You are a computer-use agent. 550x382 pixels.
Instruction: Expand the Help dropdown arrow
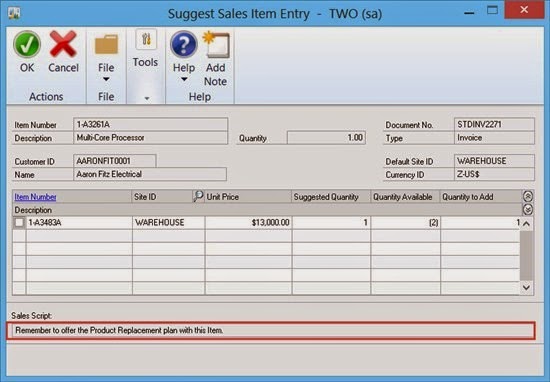[x=184, y=80]
